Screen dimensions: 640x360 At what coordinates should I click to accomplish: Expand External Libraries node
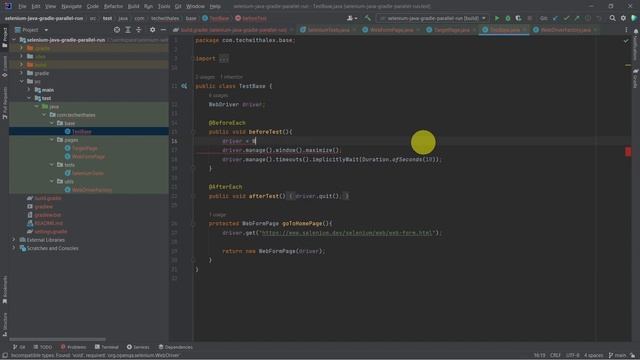coord(14,240)
